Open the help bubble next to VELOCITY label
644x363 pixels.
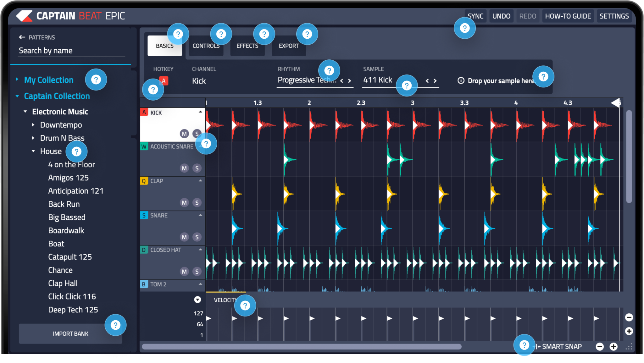pyautogui.click(x=245, y=305)
